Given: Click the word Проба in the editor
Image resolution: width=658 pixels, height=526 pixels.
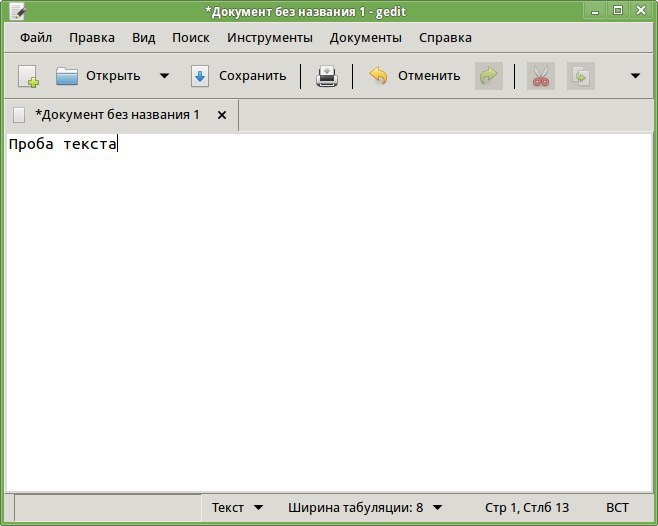Looking at the screenshot, I should tap(31, 144).
